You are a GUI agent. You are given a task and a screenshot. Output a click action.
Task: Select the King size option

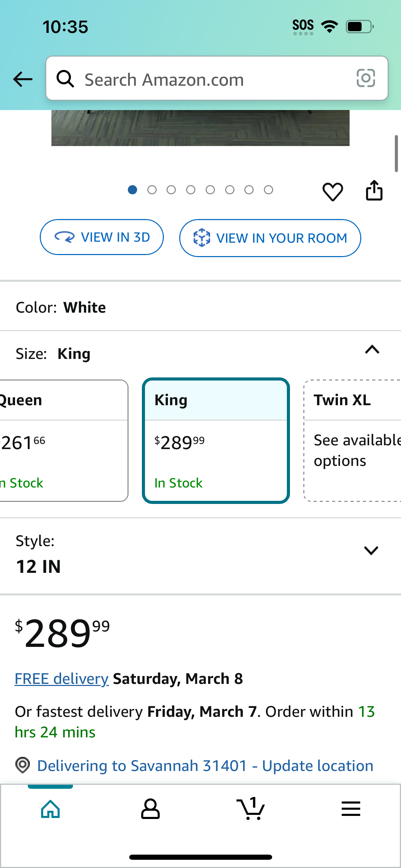coord(216,441)
